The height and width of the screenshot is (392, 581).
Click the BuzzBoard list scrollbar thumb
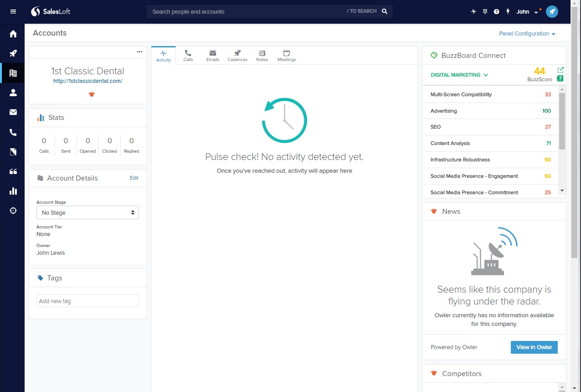[562, 121]
